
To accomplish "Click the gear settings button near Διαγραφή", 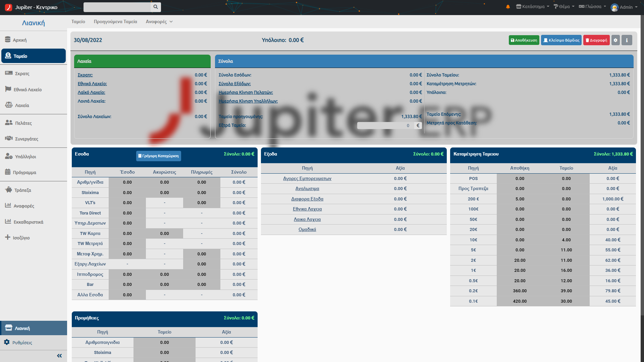I will coord(615,40).
